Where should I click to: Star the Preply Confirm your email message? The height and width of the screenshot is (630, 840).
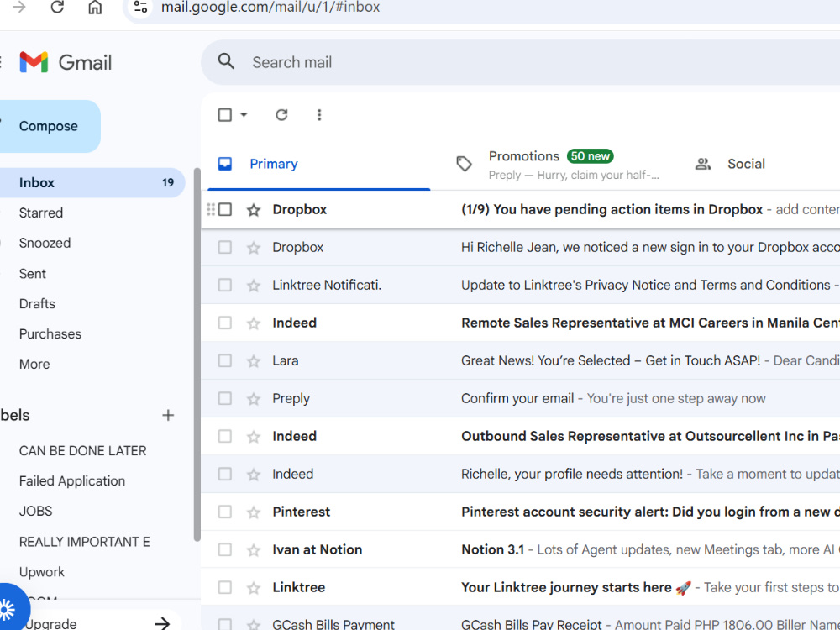[x=254, y=398]
